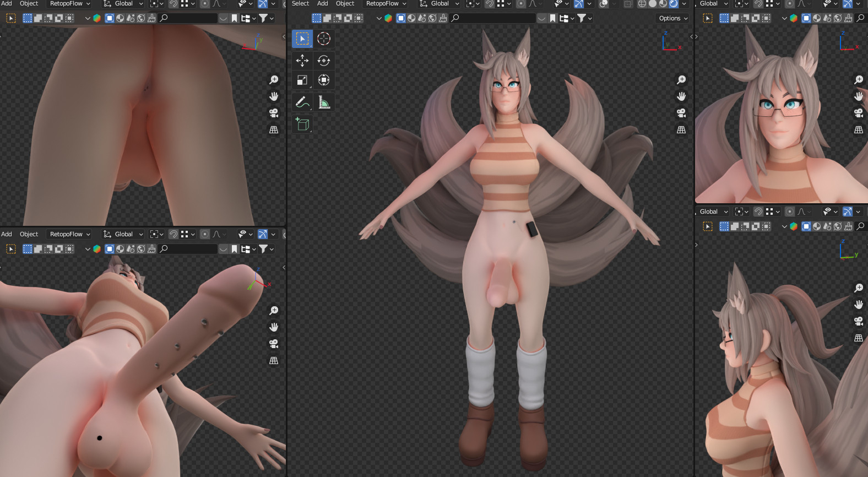Click the Add Cube tool
This screenshot has width=868, height=477.
tap(302, 124)
